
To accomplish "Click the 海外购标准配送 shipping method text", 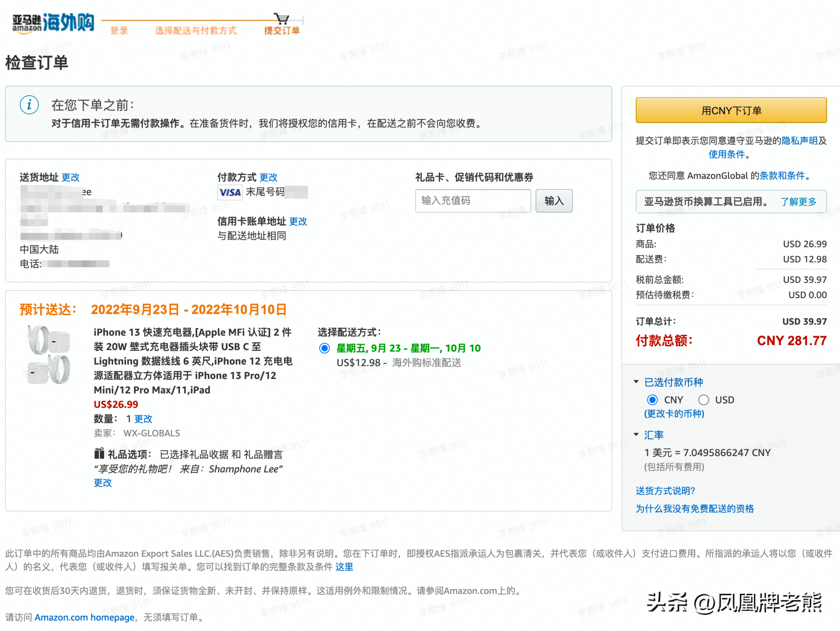I will (x=427, y=363).
